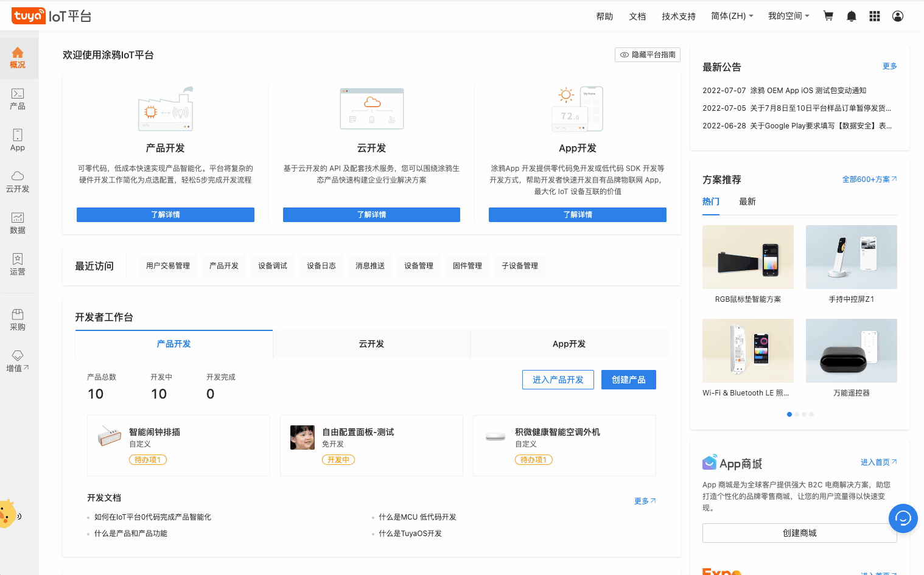Image resolution: width=924 pixels, height=575 pixels.
Task: Select the second carousel page dot
Action: [x=797, y=414]
